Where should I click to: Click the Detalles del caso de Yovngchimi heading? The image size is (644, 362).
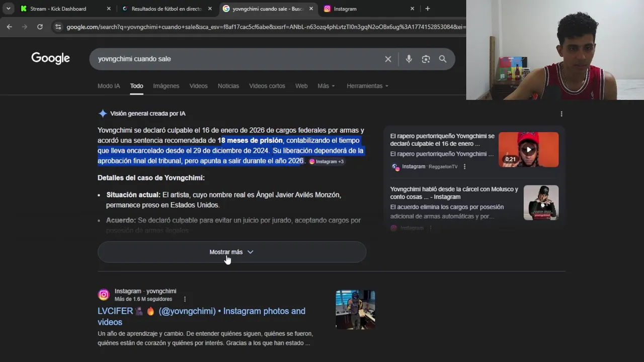point(151,178)
